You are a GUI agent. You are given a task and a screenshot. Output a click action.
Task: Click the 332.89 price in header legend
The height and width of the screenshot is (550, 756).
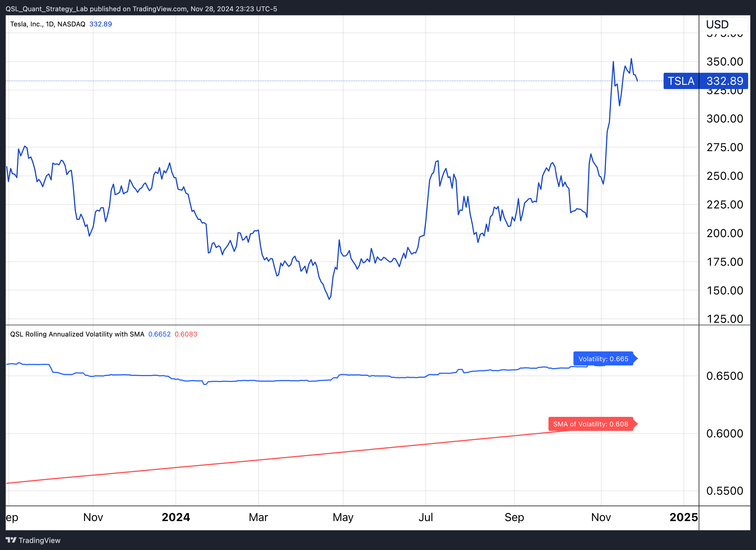[x=100, y=24]
